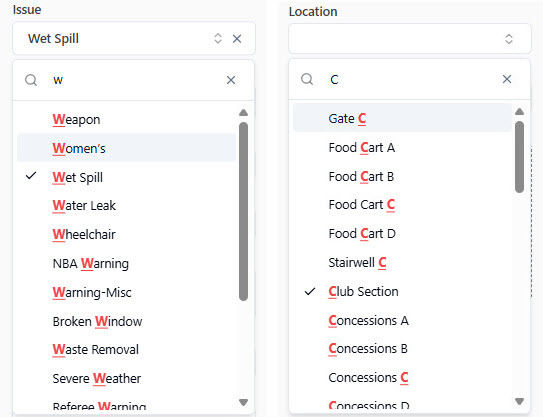Clear the 'w' search text in Issue dropdown
This screenshot has width=543, height=417.
[231, 80]
